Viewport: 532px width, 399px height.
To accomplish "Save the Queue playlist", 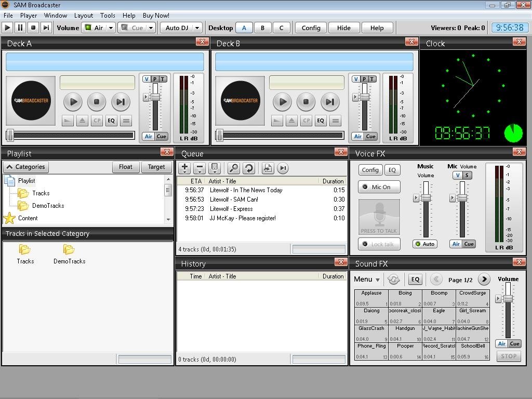I will click(215, 168).
